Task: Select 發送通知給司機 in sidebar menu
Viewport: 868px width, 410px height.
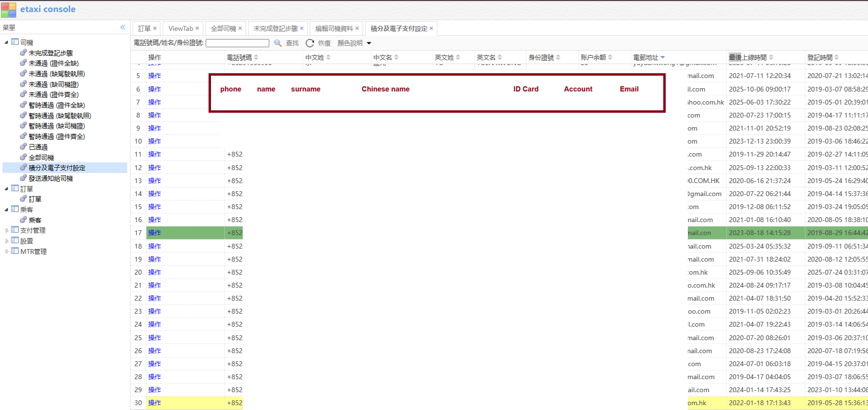Action: [x=51, y=178]
